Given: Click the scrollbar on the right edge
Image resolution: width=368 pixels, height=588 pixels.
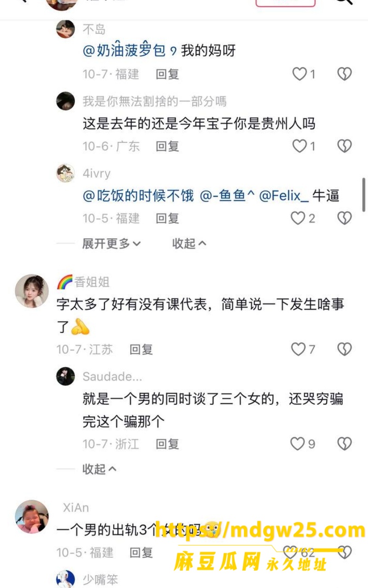Looking at the screenshot, I should tap(364, 194).
